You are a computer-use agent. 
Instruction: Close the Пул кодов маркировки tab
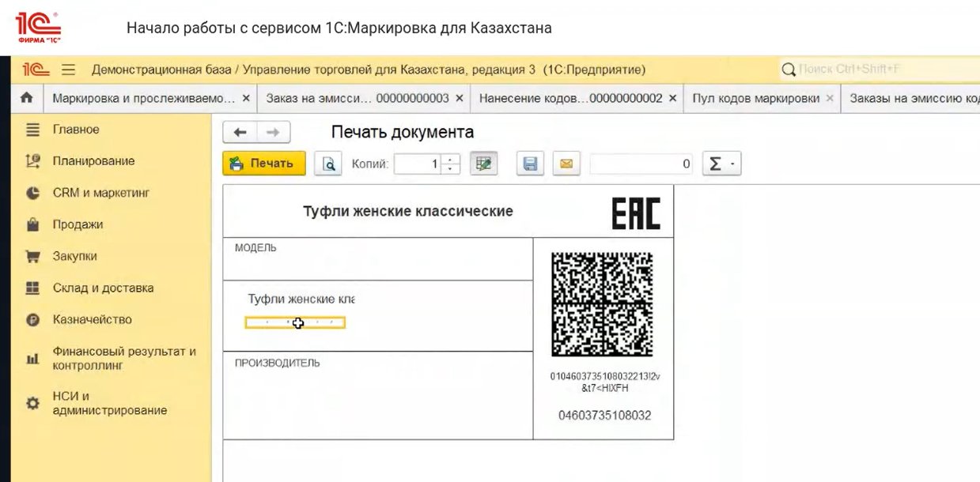pyautogui.click(x=830, y=99)
